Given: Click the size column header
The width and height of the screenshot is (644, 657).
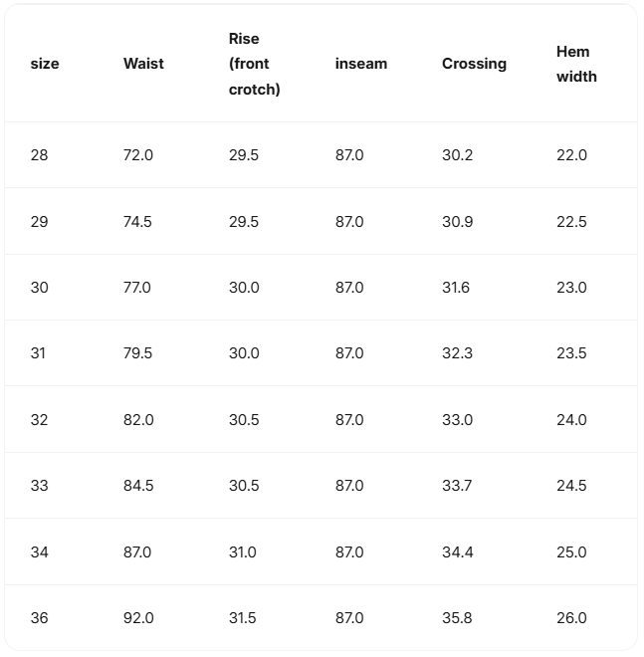Looking at the screenshot, I should [x=45, y=64].
